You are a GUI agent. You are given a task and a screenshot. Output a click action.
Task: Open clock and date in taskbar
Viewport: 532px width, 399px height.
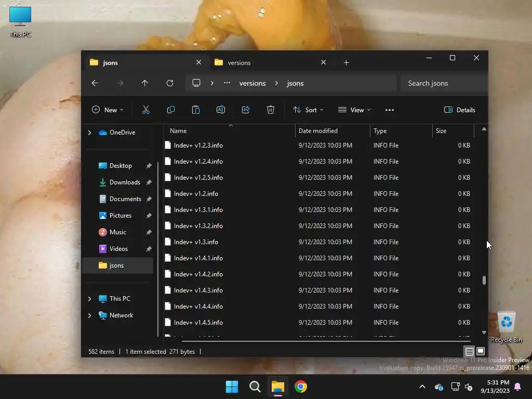pos(495,387)
